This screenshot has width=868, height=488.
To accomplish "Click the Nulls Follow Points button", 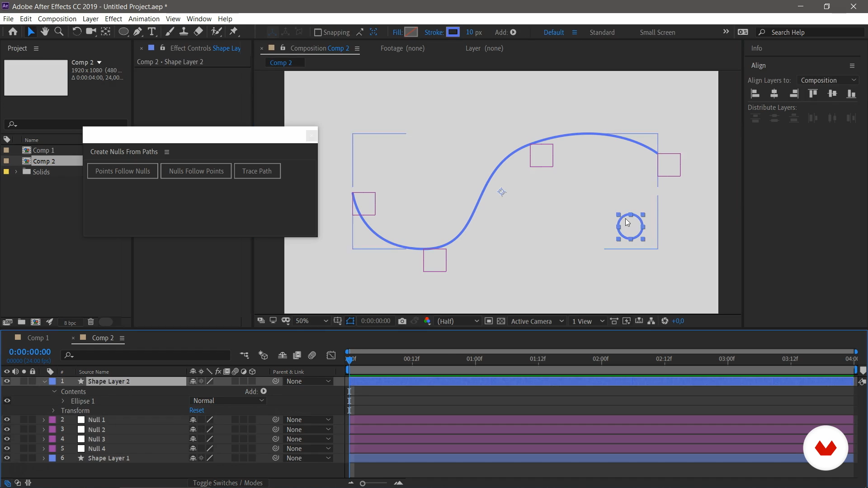I will point(196,171).
